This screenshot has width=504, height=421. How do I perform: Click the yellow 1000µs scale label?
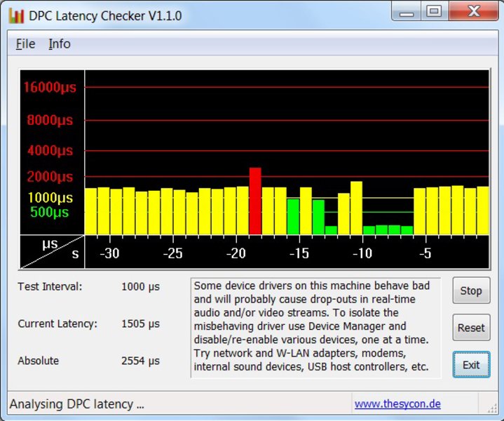point(50,197)
